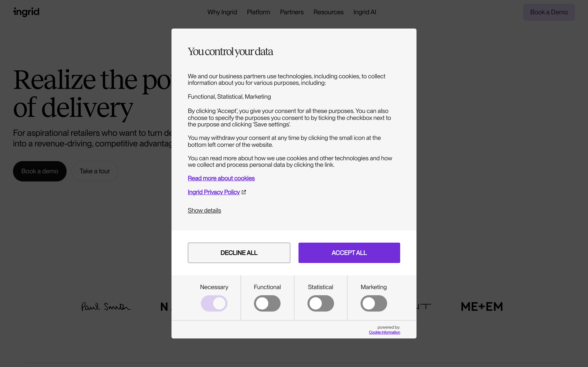Click the ingrid logo
The image size is (588, 367).
point(26,12)
